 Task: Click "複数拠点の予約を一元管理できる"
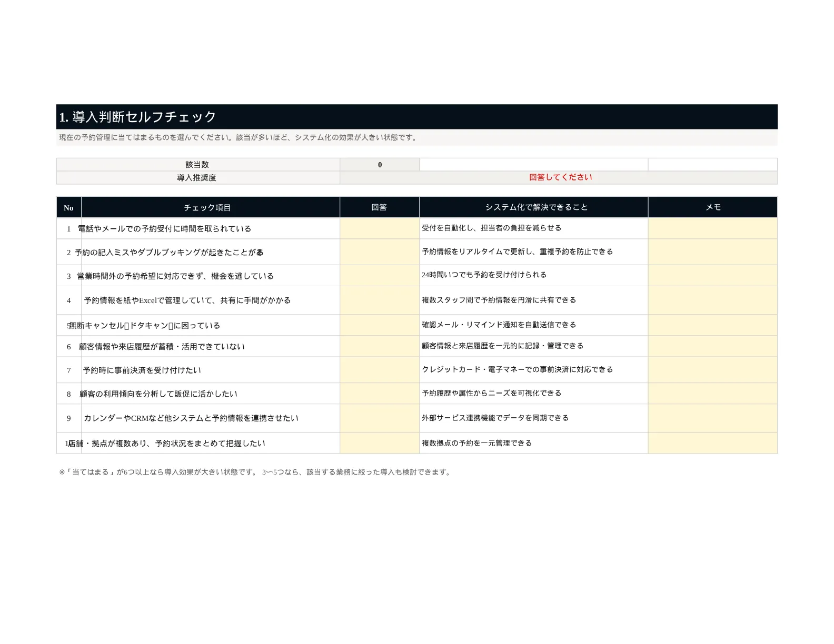coord(476,443)
